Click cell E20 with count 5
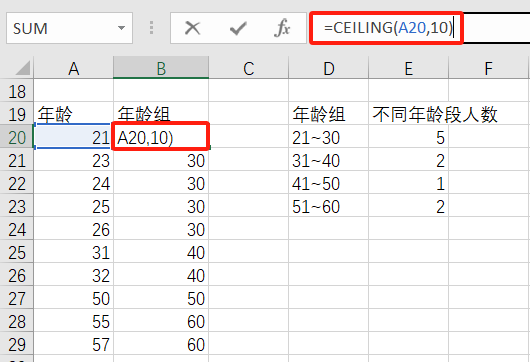530x362 pixels. pos(408,136)
